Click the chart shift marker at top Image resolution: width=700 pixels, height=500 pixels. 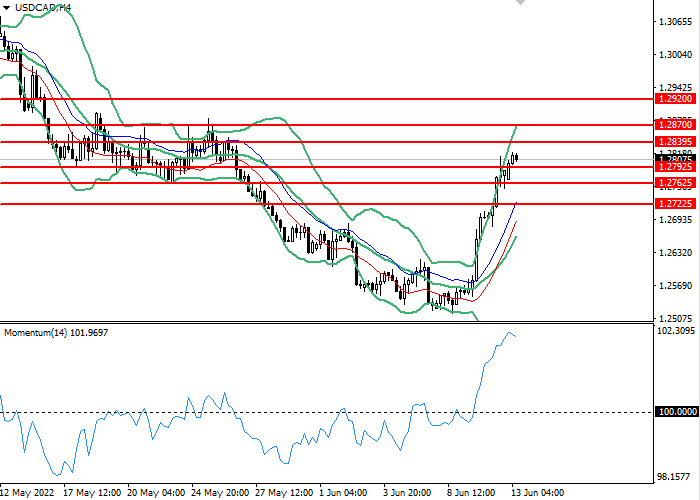(519, 4)
